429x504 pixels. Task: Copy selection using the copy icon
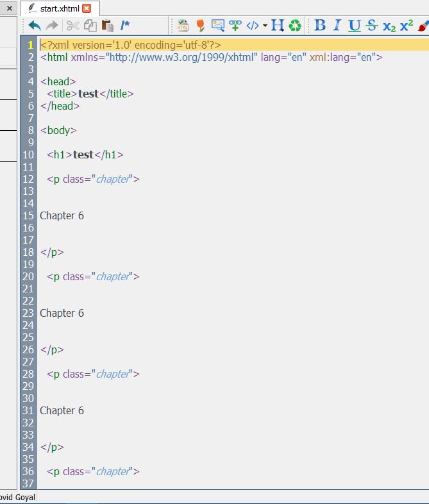click(x=90, y=26)
